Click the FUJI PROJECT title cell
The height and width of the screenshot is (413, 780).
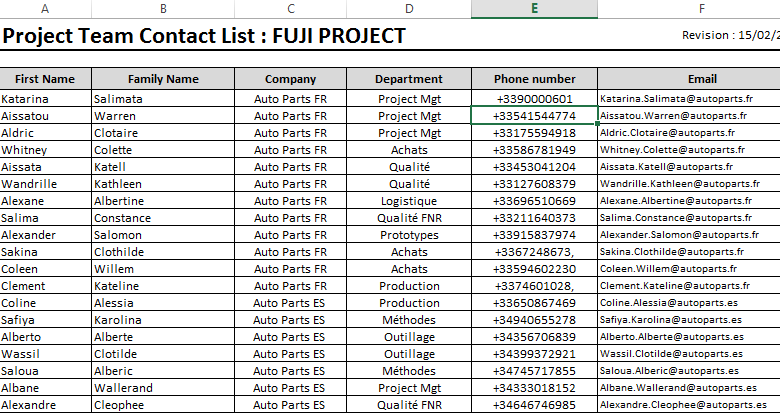204,37
